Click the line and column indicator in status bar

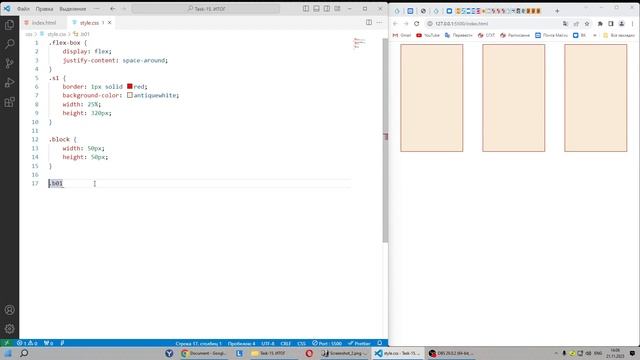(198, 344)
